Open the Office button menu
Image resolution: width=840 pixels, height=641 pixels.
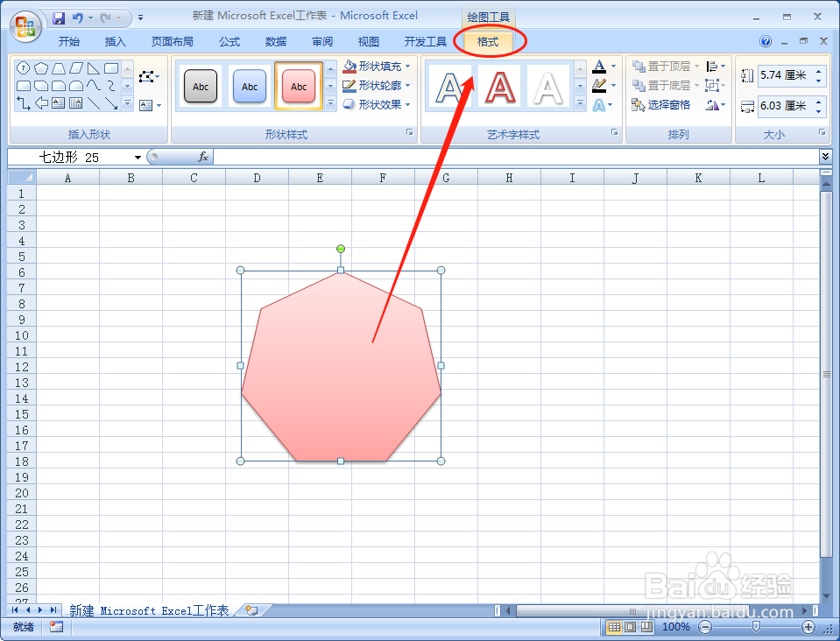(x=25, y=26)
